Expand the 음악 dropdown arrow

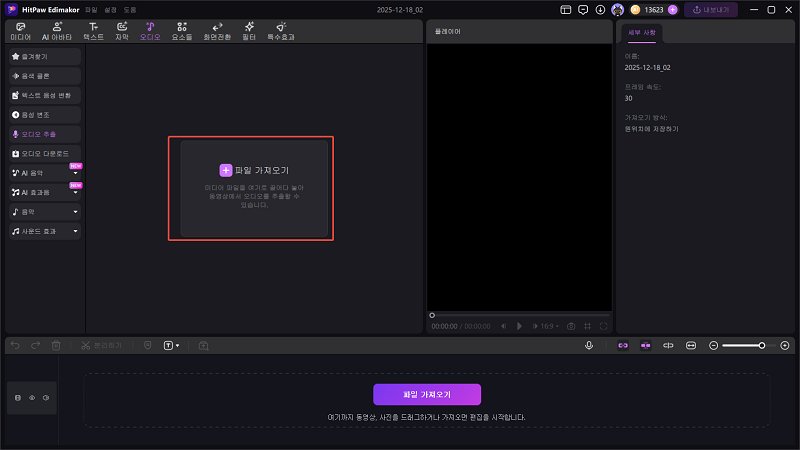tap(76, 212)
